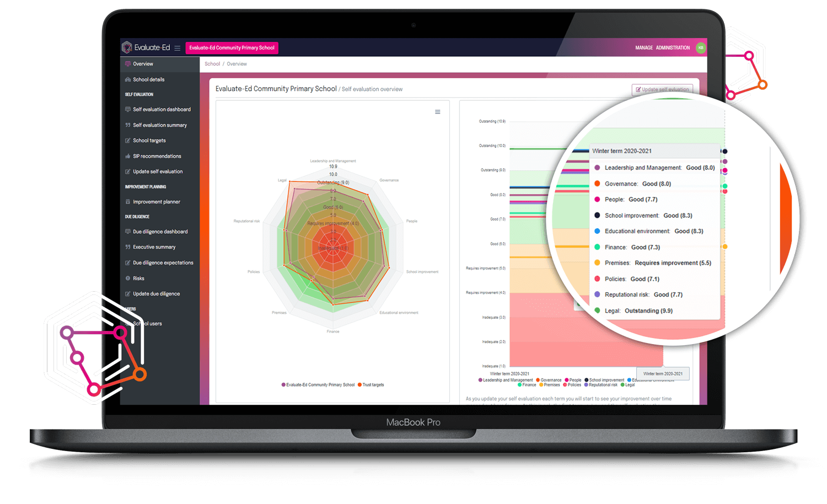Click the SIP recommendations thumbs-up icon

click(128, 156)
